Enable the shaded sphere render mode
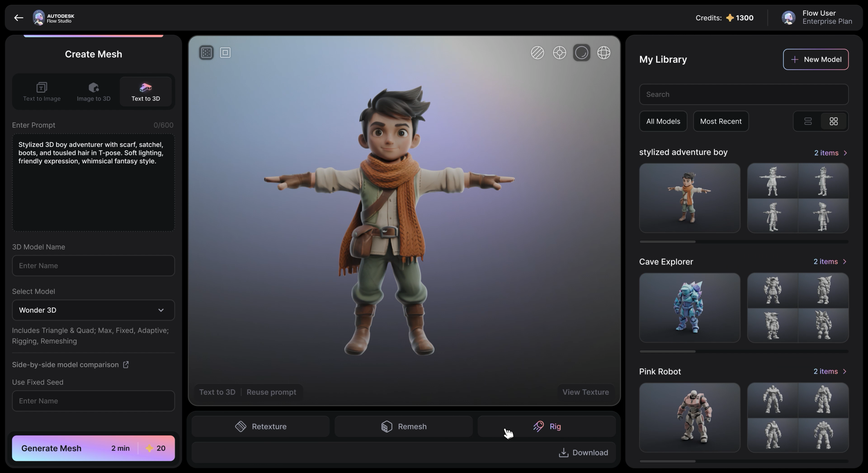The width and height of the screenshot is (868, 473). (x=582, y=53)
